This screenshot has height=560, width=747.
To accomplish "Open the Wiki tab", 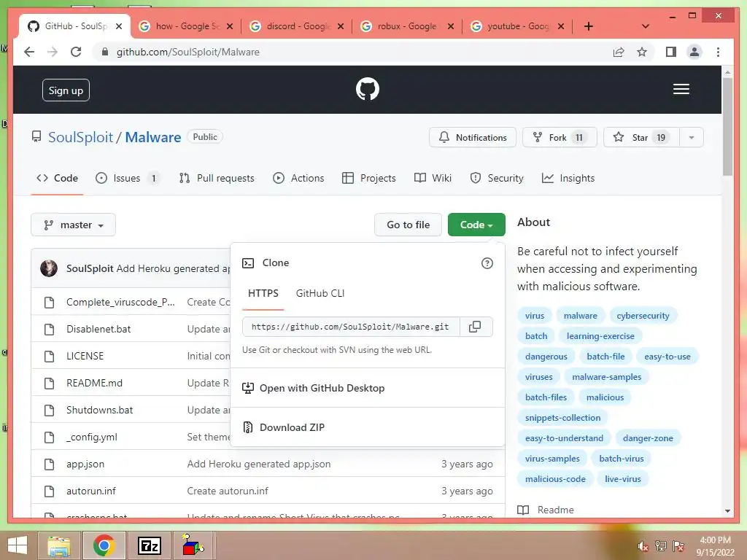I will (433, 178).
